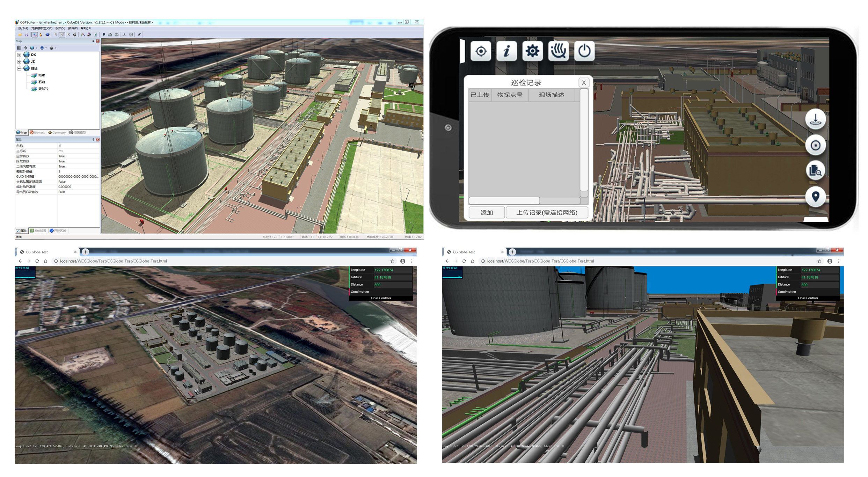Tap the hand gesture icon on phone app
This screenshot has width=868, height=477.
point(558,51)
